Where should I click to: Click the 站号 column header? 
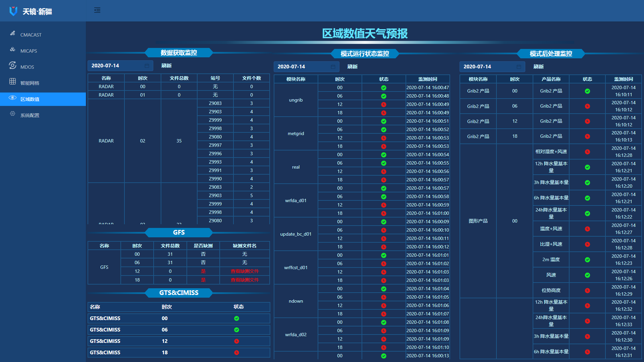(215, 78)
